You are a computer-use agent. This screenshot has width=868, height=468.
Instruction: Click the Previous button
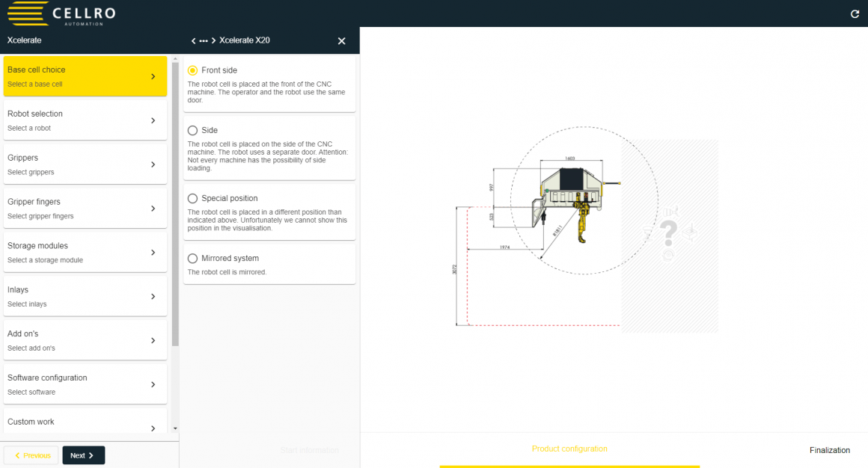pyautogui.click(x=31, y=455)
